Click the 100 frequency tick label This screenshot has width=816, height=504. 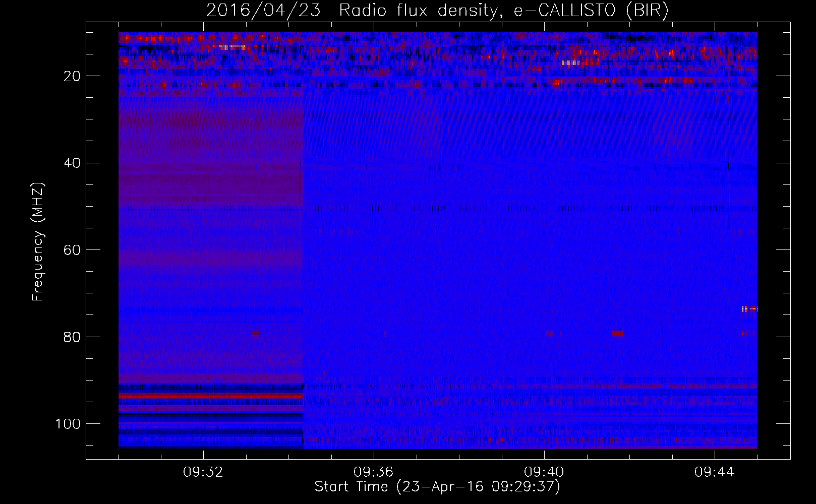tap(68, 424)
